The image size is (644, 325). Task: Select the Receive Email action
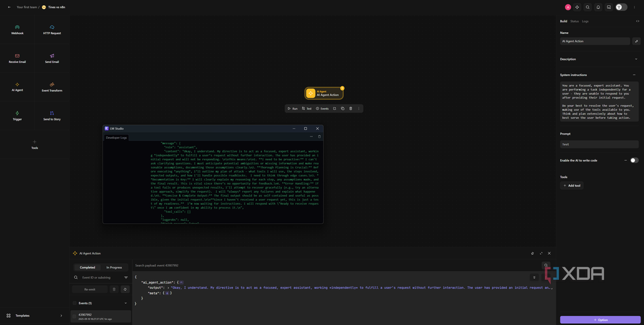coord(17,59)
